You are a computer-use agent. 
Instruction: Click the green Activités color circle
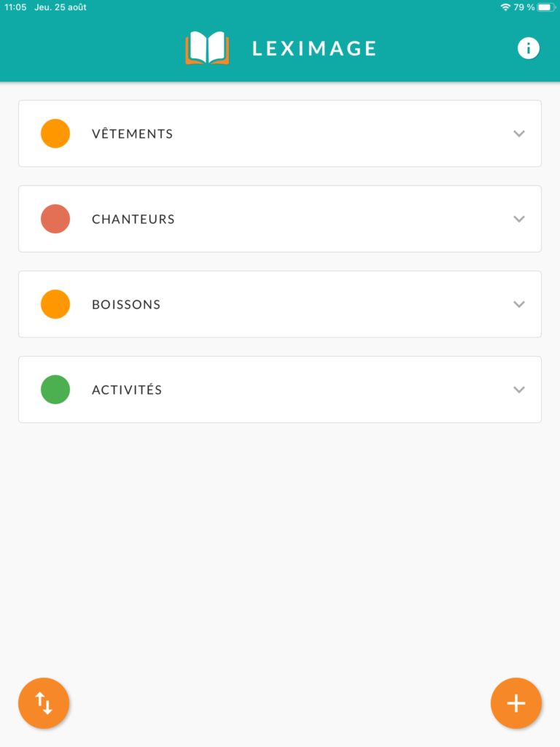55,390
